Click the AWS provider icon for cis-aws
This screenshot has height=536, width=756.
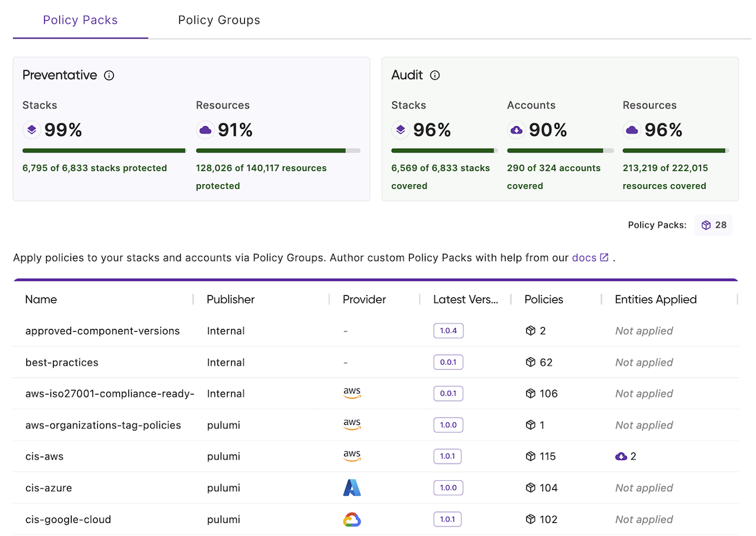coord(352,455)
